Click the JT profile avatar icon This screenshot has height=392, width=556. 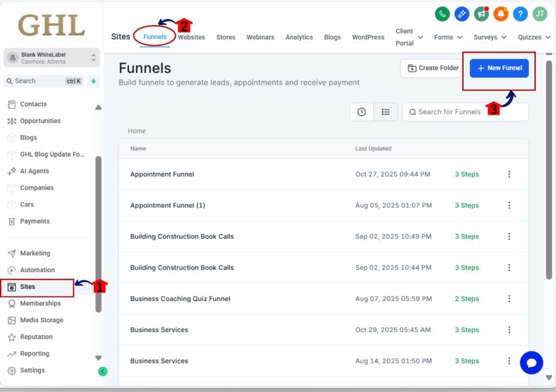point(539,14)
